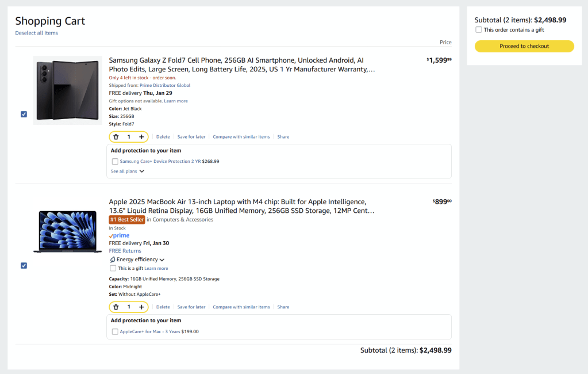Enable Samsung Care+ Device Protection checkbox

tap(115, 162)
